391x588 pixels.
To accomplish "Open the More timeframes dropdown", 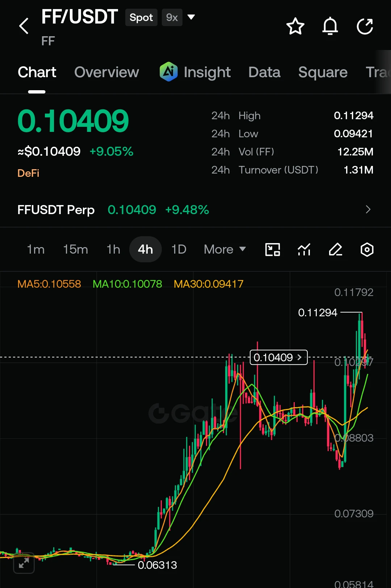I will point(225,249).
